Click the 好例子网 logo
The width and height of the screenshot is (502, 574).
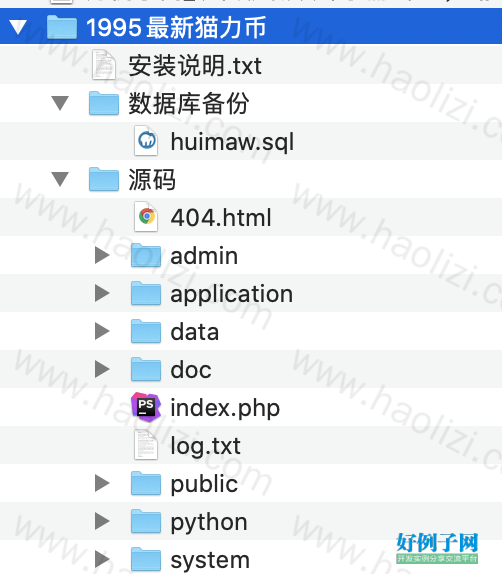coord(437,548)
